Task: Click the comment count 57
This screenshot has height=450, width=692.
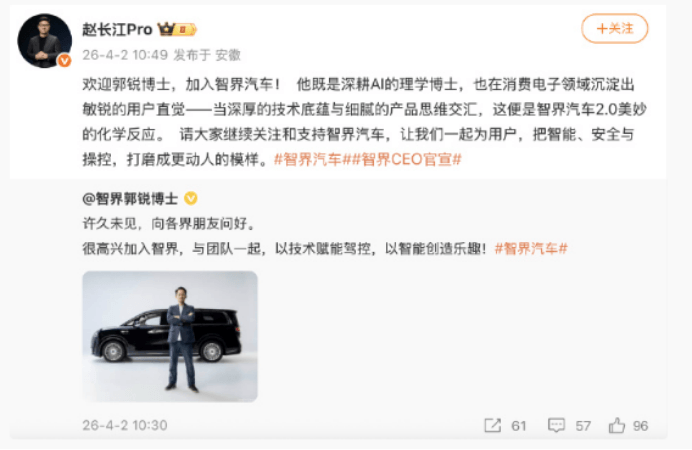Action: point(583,426)
